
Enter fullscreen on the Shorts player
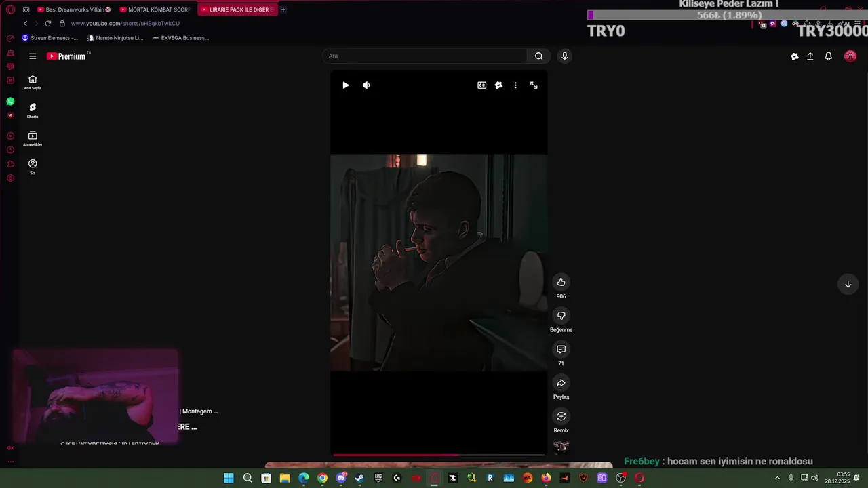pos(534,85)
